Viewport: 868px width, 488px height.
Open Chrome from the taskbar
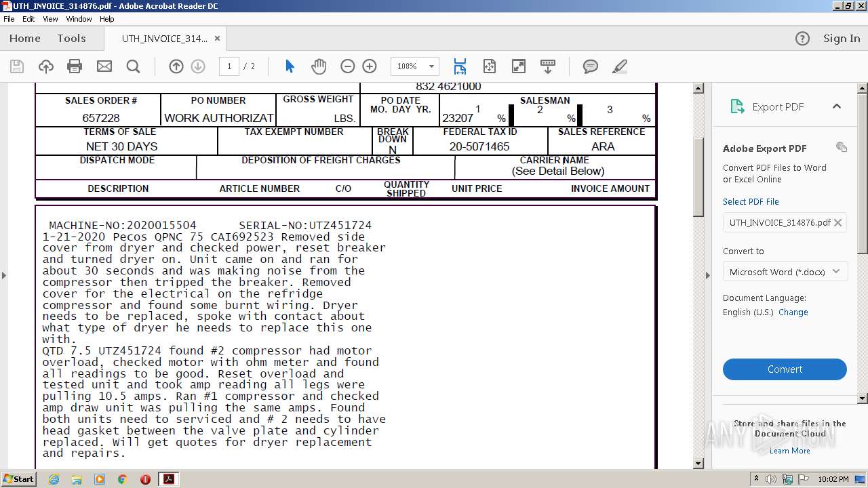pyautogui.click(x=123, y=479)
